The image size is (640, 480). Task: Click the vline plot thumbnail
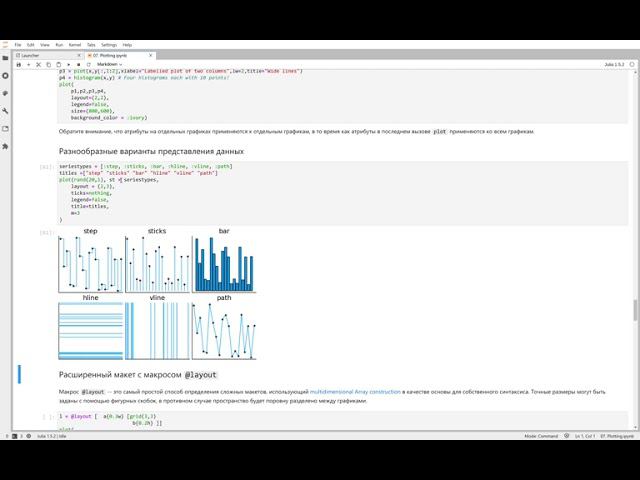point(157,328)
